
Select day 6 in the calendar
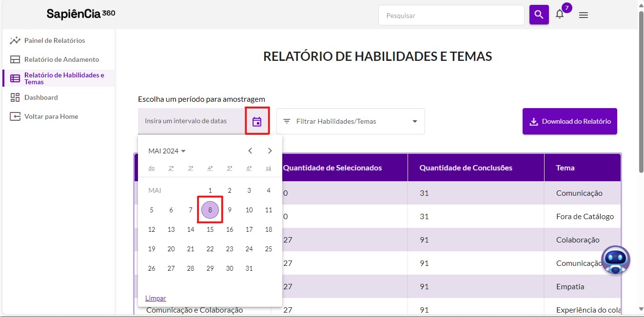click(171, 210)
